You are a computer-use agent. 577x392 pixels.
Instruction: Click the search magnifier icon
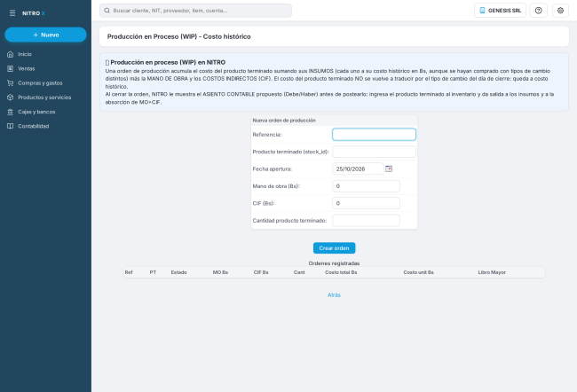pos(107,11)
